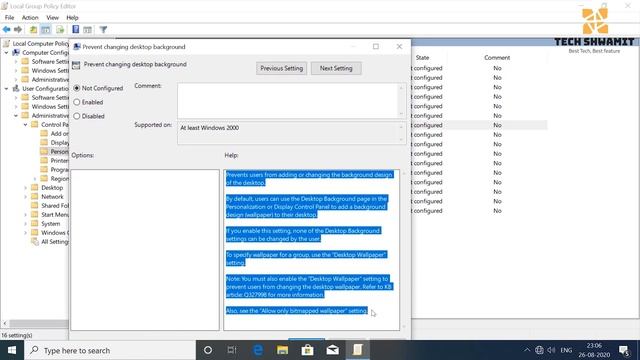Toggle Show/Hide Console Tree toolbar icon
The width and height of the screenshot is (640, 360).
click(46, 29)
